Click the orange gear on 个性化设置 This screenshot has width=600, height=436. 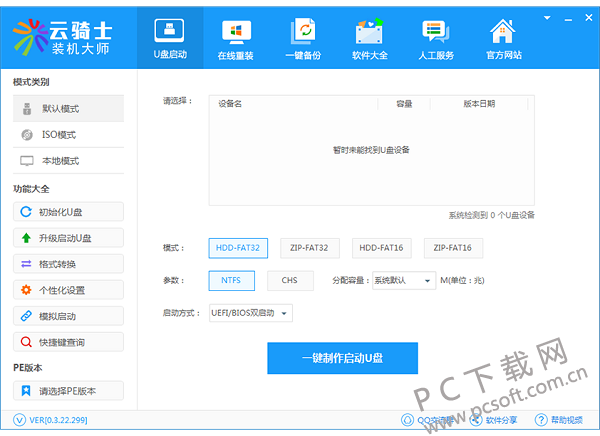tap(26, 290)
